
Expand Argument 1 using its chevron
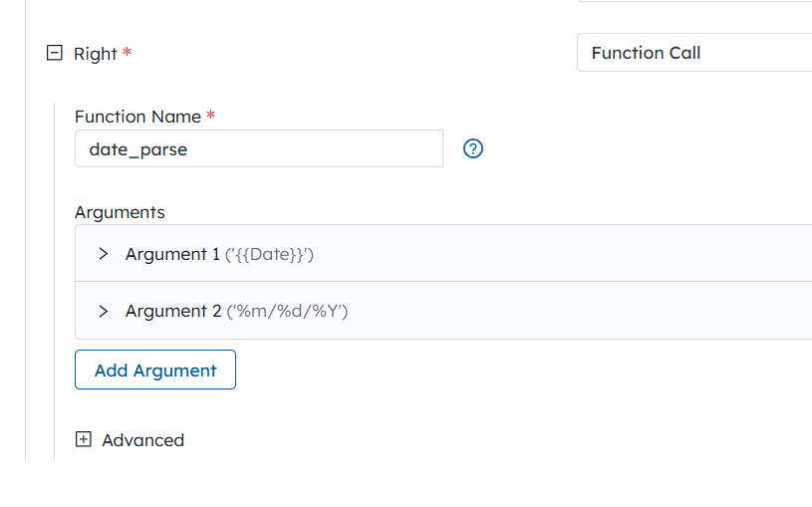click(103, 254)
